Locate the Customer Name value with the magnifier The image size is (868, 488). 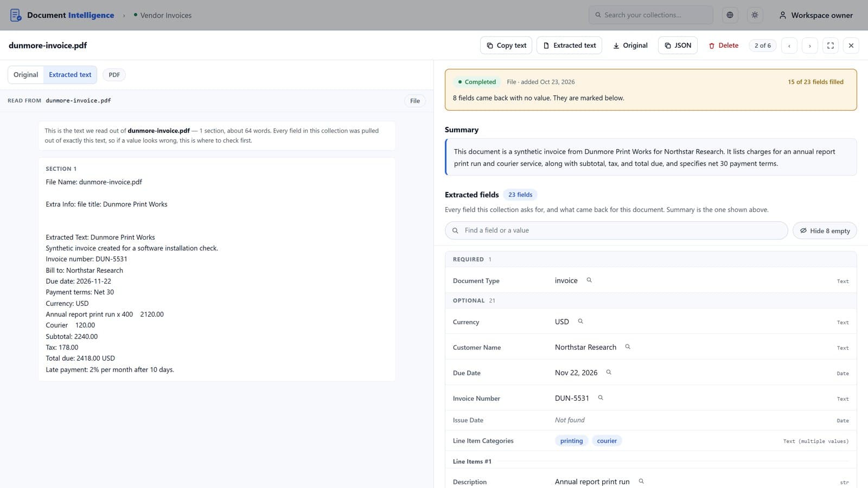[628, 347]
